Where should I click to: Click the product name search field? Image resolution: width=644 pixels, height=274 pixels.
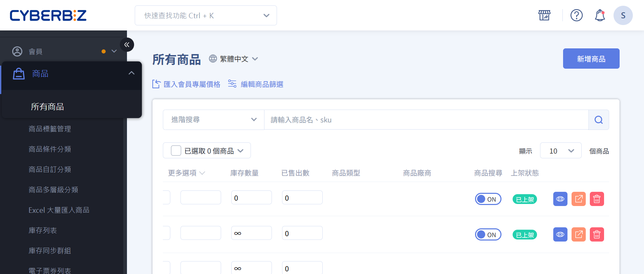tap(426, 120)
